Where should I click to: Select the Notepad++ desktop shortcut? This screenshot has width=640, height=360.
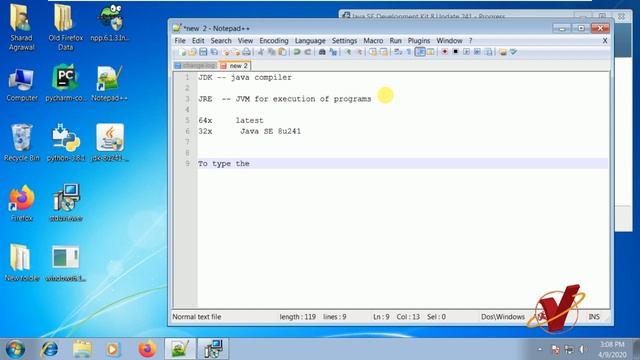pos(109,84)
